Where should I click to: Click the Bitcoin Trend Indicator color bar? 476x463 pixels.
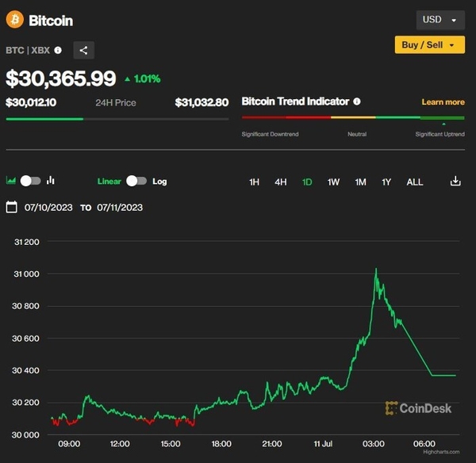353,117
